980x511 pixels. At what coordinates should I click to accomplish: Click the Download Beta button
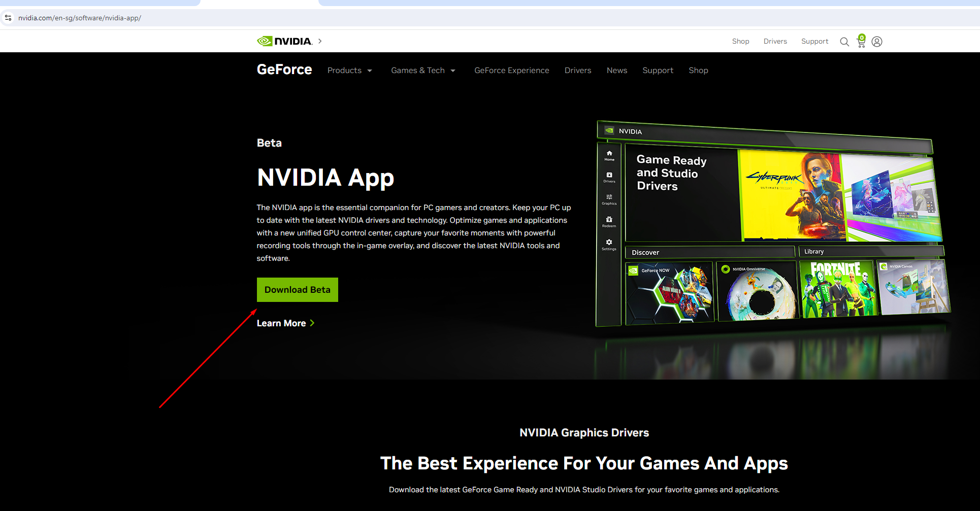(x=297, y=289)
